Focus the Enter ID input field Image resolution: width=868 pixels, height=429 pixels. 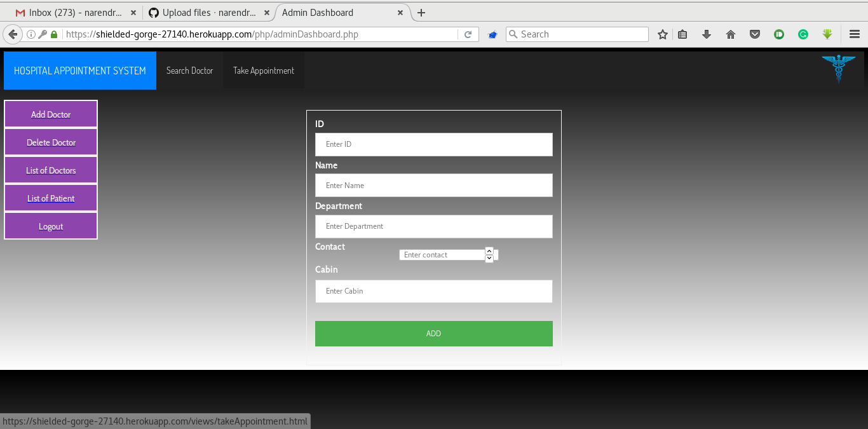434,144
